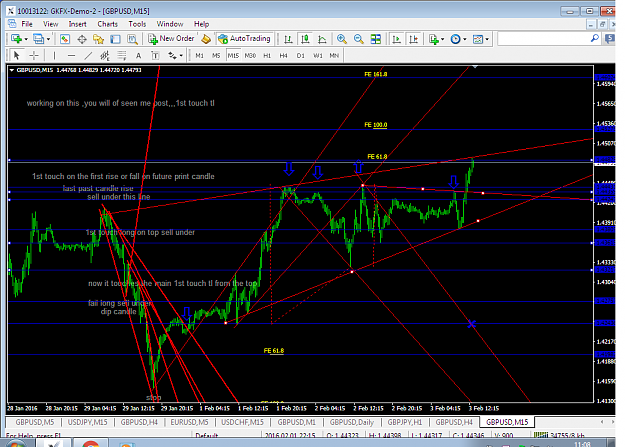Switch timeframe to W1
The width and height of the screenshot is (625, 447).
pyautogui.click(x=318, y=55)
